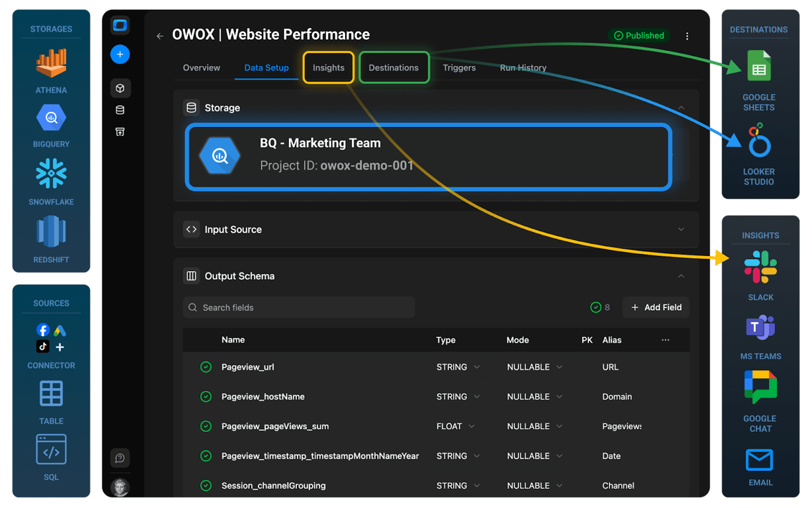Click the user avatar in sidebar
Image resolution: width=812 pixels, height=508 pixels.
tap(120, 487)
